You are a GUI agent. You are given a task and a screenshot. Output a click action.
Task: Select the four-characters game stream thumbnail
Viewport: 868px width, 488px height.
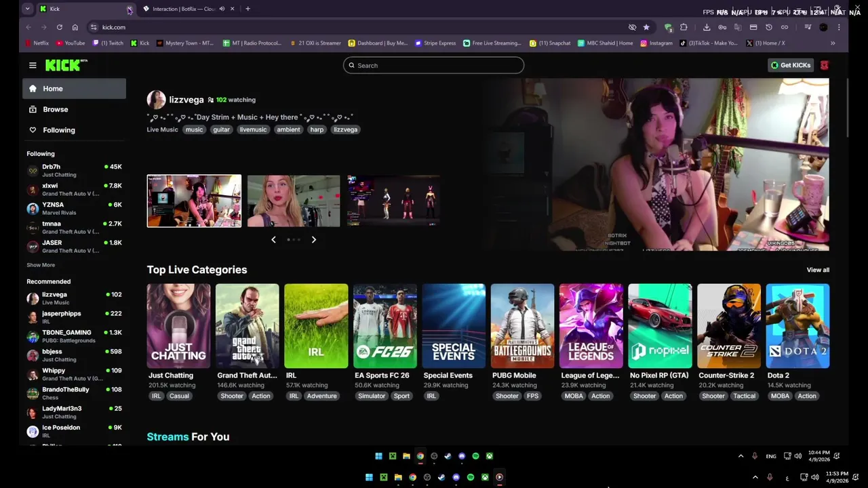pyautogui.click(x=393, y=201)
